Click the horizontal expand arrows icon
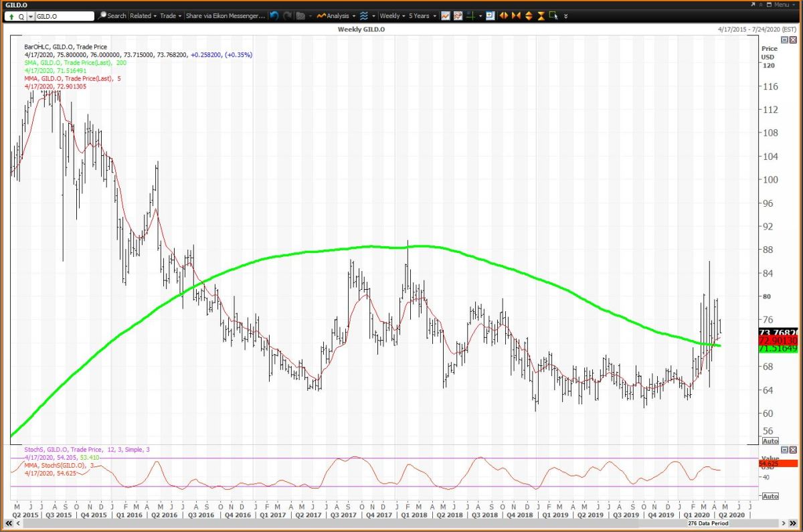 point(503,15)
